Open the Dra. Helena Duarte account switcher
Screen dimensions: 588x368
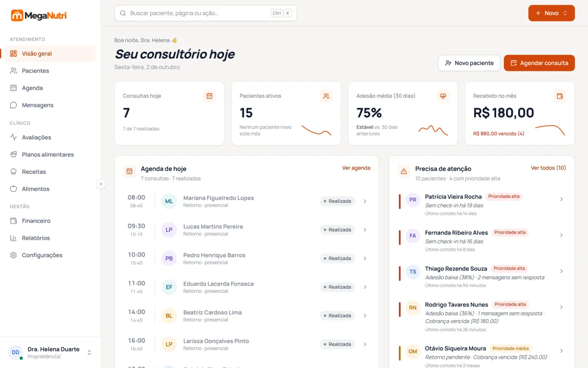click(51, 352)
